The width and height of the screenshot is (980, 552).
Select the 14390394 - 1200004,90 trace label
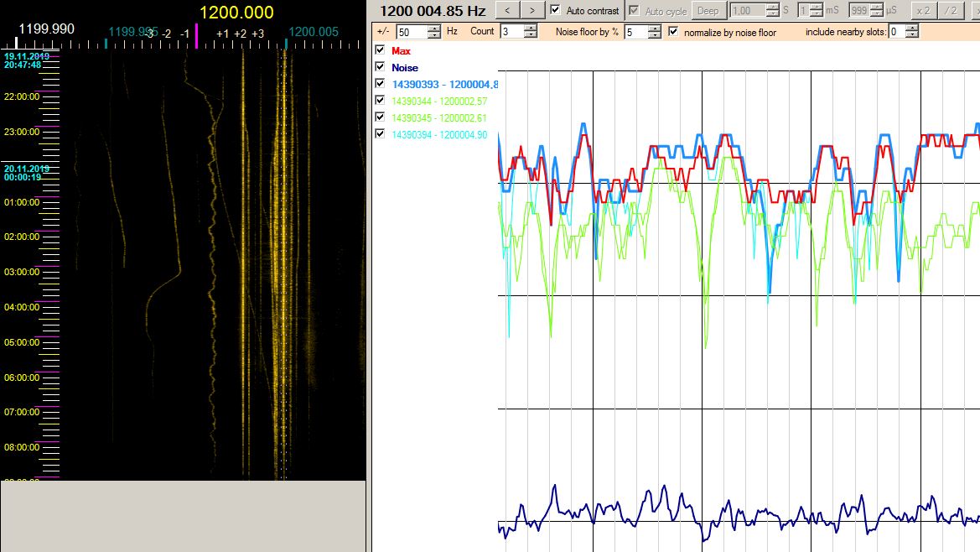click(439, 134)
